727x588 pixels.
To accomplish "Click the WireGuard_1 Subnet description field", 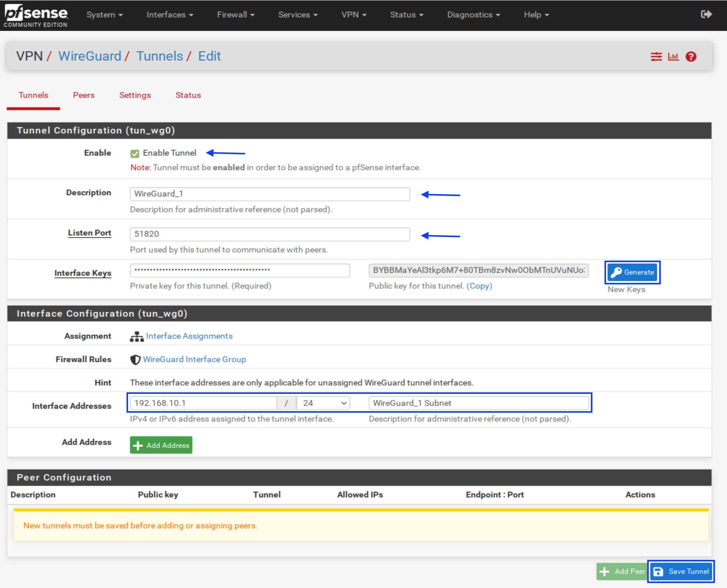I will point(479,403).
